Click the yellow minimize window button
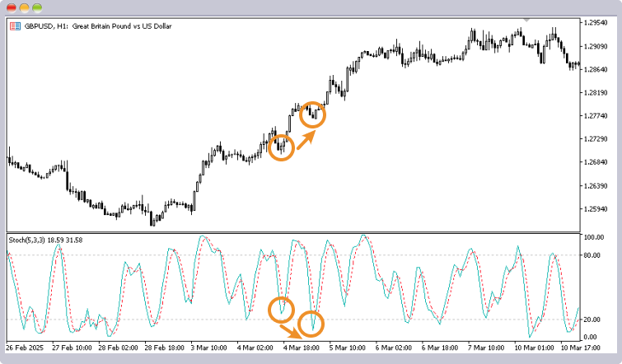Image resolution: width=622 pixels, height=364 pixels. click(x=25, y=7)
